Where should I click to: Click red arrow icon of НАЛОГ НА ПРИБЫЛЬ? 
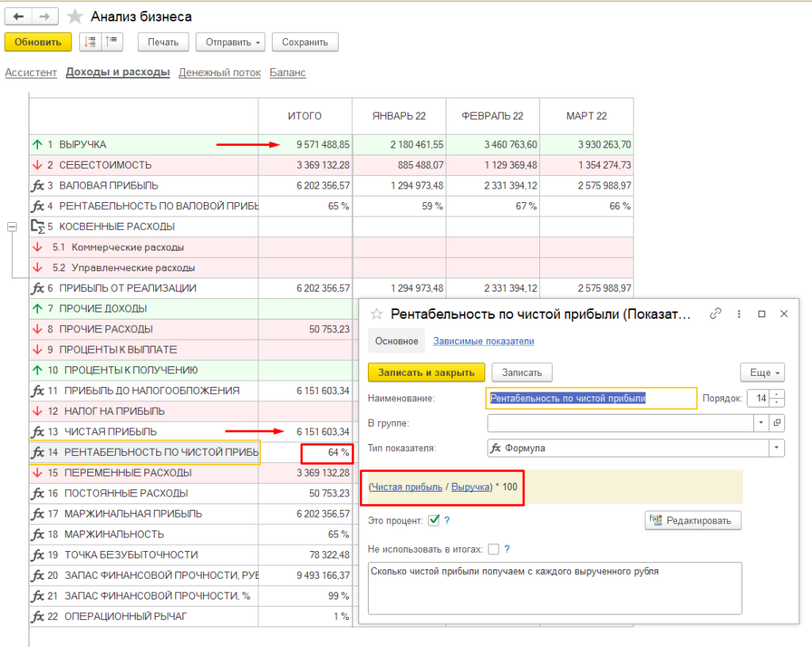[x=37, y=411]
